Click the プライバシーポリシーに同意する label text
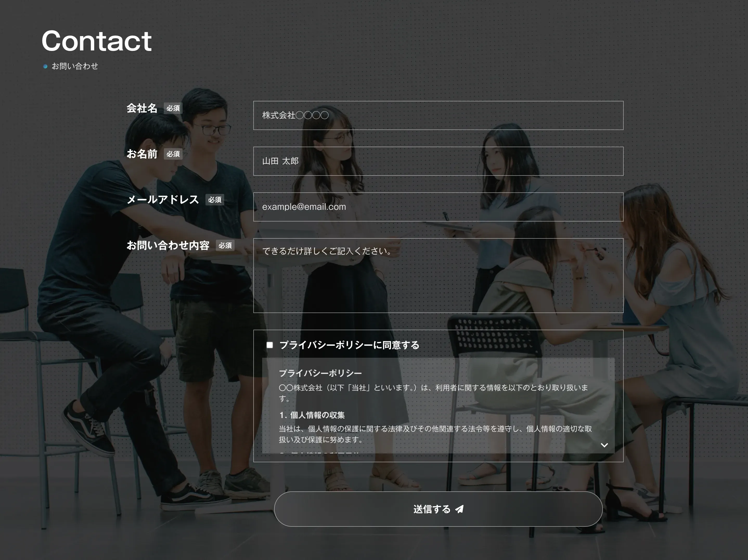Image resolution: width=748 pixels, height=560 pixels. pyautogui.click(x=349, y=345)
